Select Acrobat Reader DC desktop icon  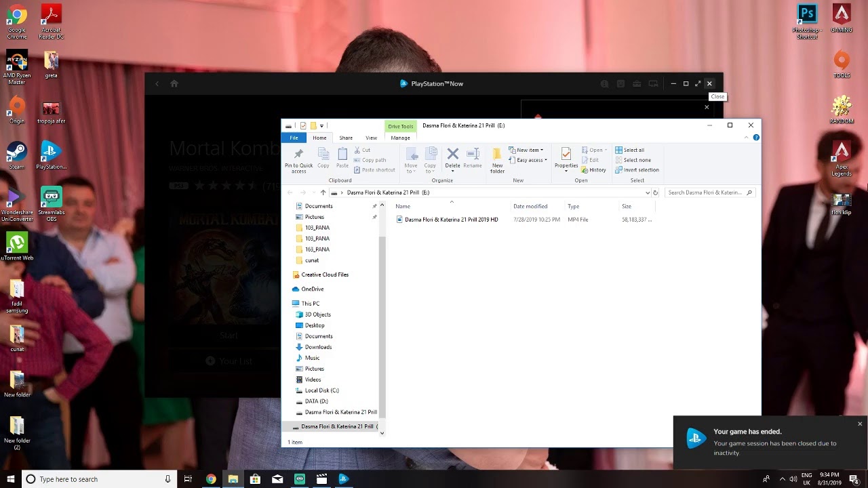coord(51,22)
